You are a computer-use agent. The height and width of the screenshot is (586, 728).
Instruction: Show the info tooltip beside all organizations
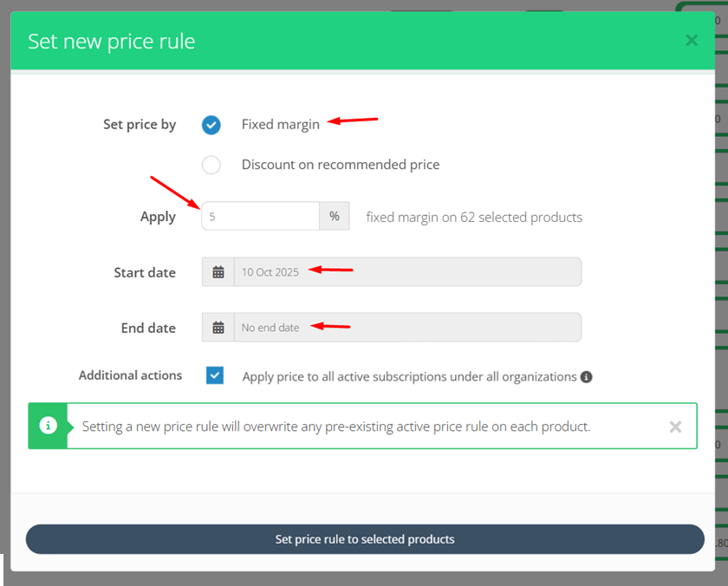click(x=587, y=377)
